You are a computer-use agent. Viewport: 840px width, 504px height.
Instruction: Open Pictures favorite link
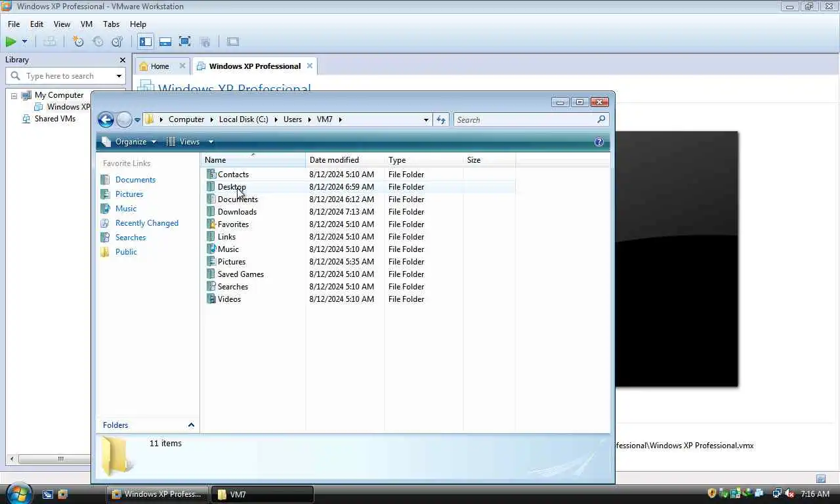pyautogui.click(x=129, y=194)
